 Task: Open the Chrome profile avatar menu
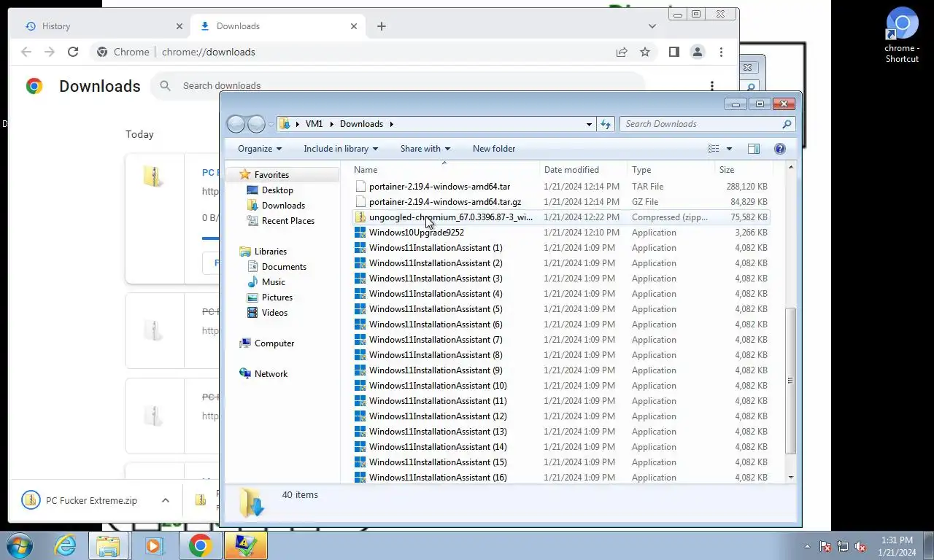pyautogui.click(x=698, y=52)
